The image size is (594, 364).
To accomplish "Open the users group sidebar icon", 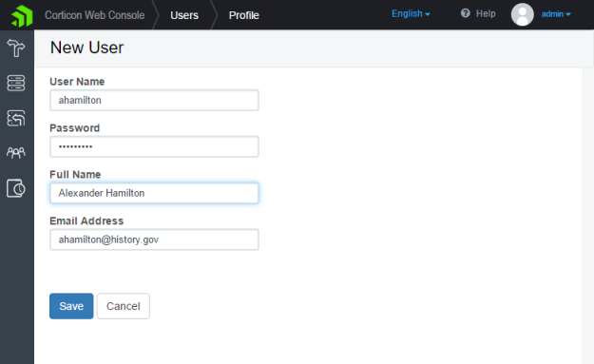I will (16, 153).
